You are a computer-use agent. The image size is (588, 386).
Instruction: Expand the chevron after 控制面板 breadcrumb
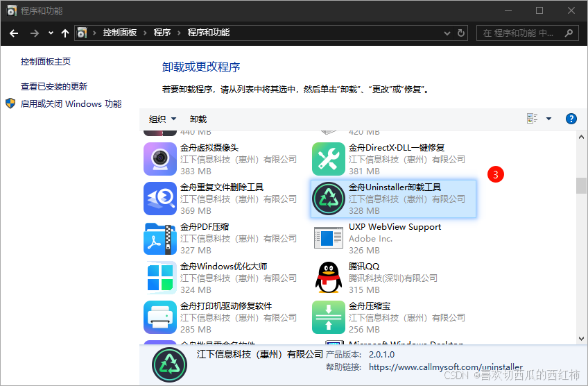145,33
